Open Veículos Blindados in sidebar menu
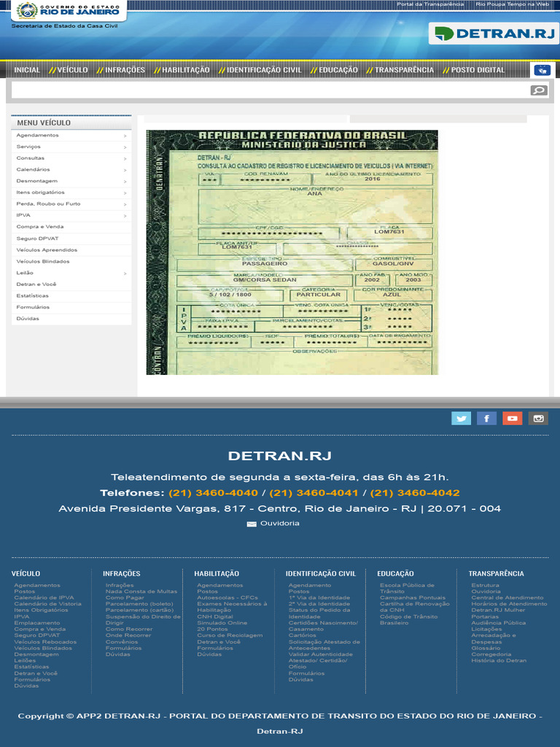This screenshot has height=747, width=560. tap(43, 261)
